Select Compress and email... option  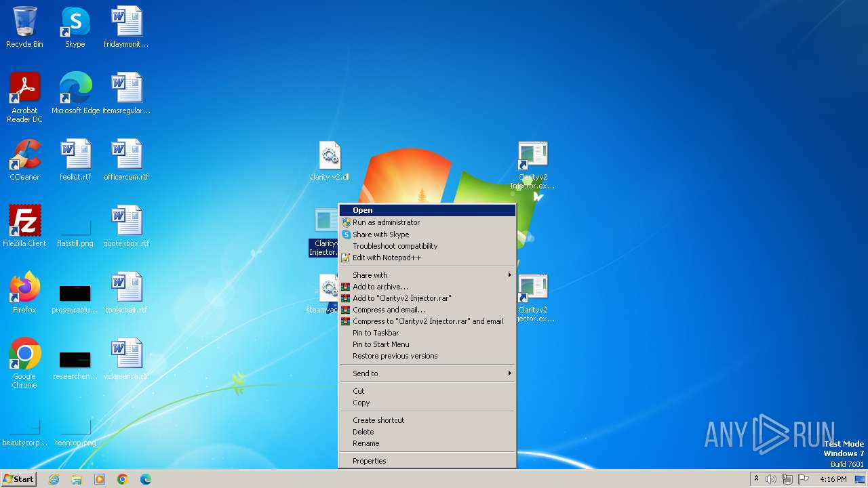[427, 310]
